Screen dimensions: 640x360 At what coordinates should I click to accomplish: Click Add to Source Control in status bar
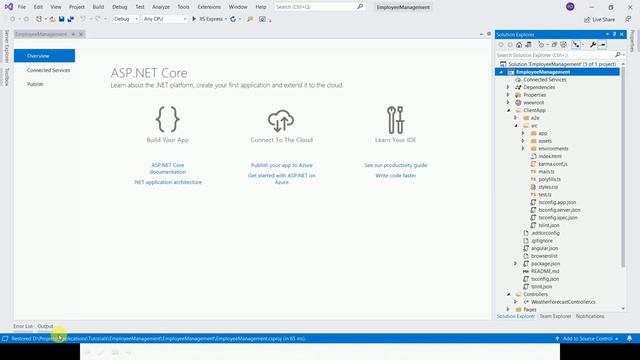(x=587, y=338)
